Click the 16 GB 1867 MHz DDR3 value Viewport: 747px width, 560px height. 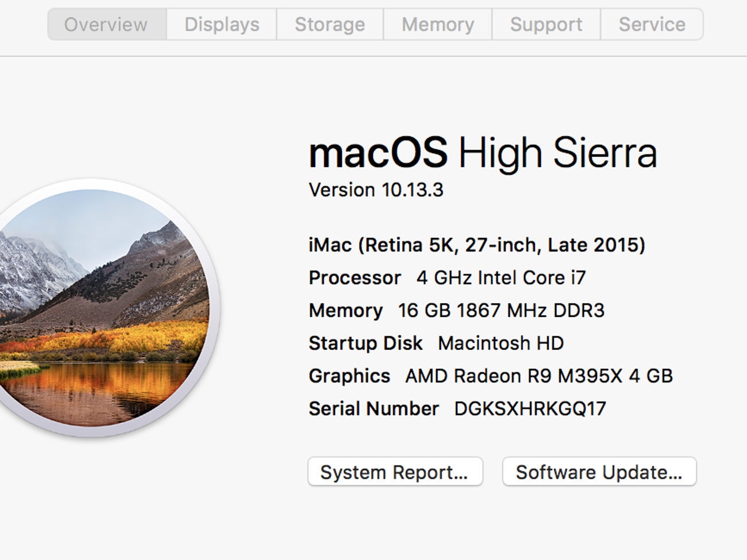pyautogui.click(x=500, y=311)
